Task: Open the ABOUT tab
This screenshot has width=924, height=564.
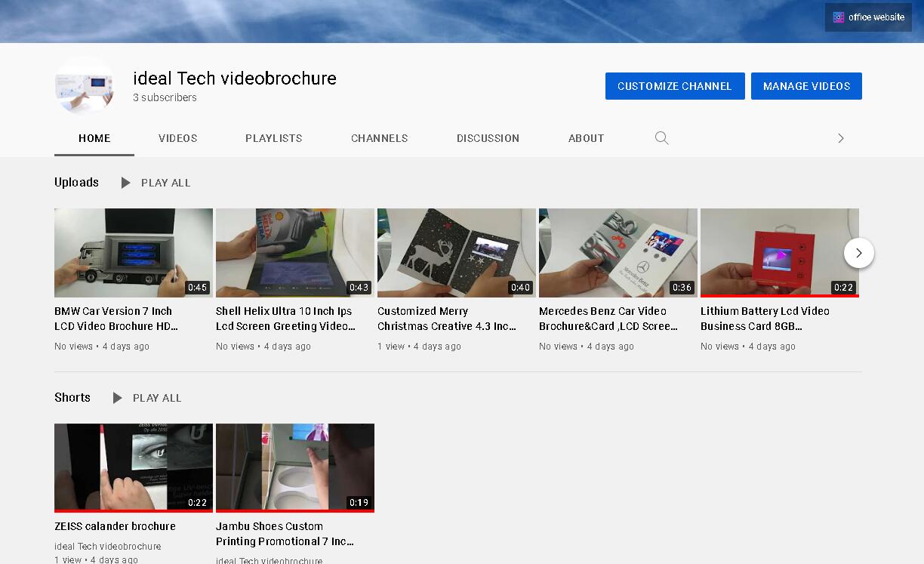Action: tap(587, 138)
